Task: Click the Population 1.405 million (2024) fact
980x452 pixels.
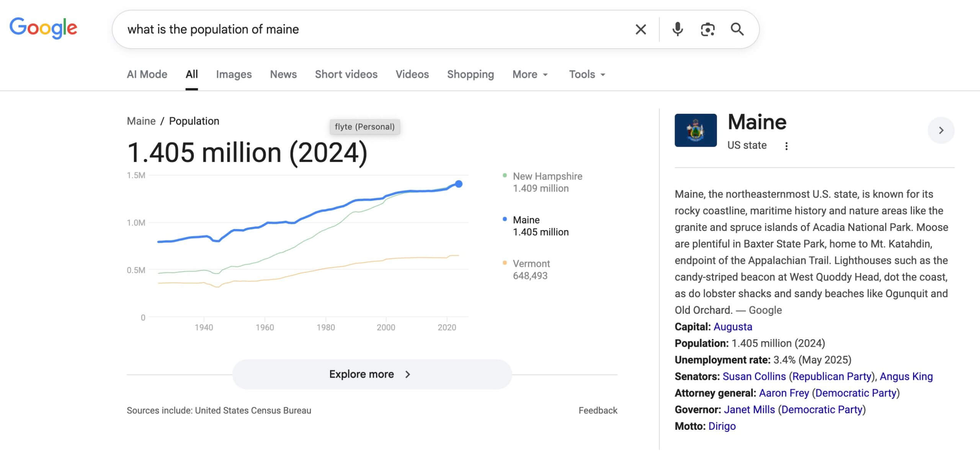Action: 750,343
